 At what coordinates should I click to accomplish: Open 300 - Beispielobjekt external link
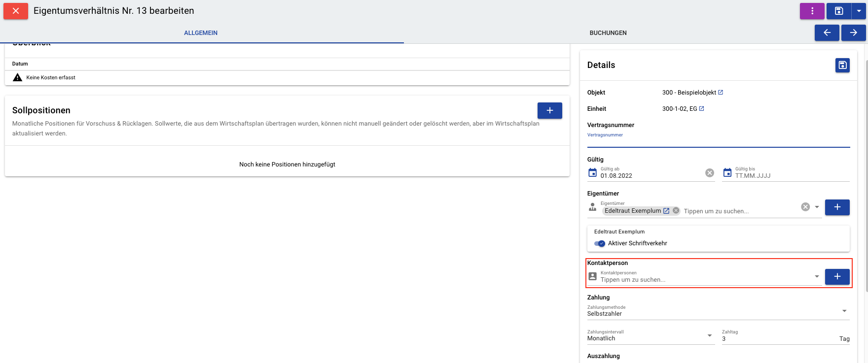721,92
